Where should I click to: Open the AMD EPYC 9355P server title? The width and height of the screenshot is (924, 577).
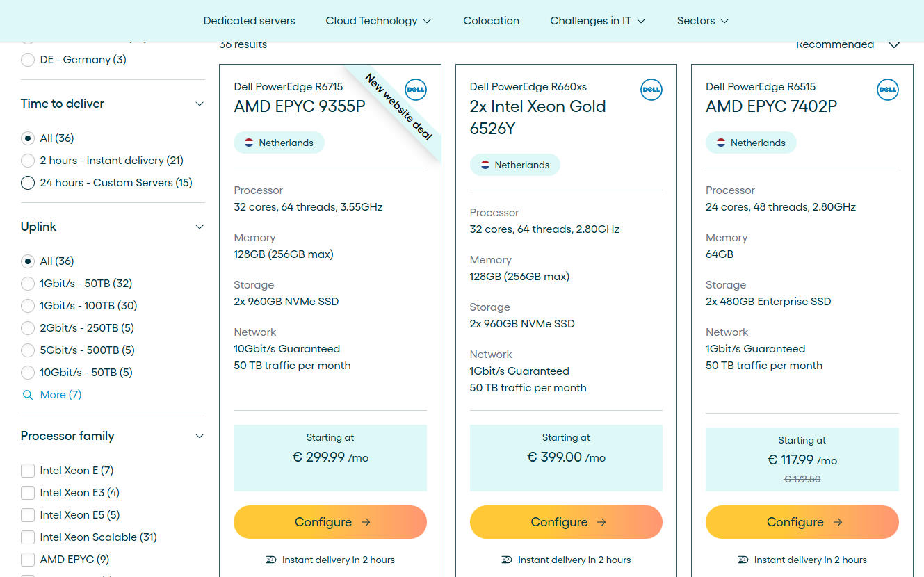click(x=300, y=106)
